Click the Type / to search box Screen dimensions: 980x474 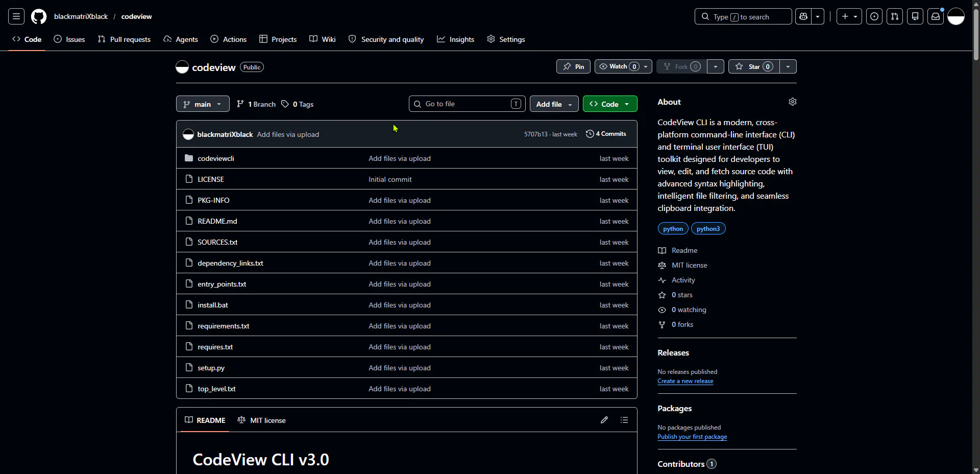pyautogui.click(x=743, y=16)
